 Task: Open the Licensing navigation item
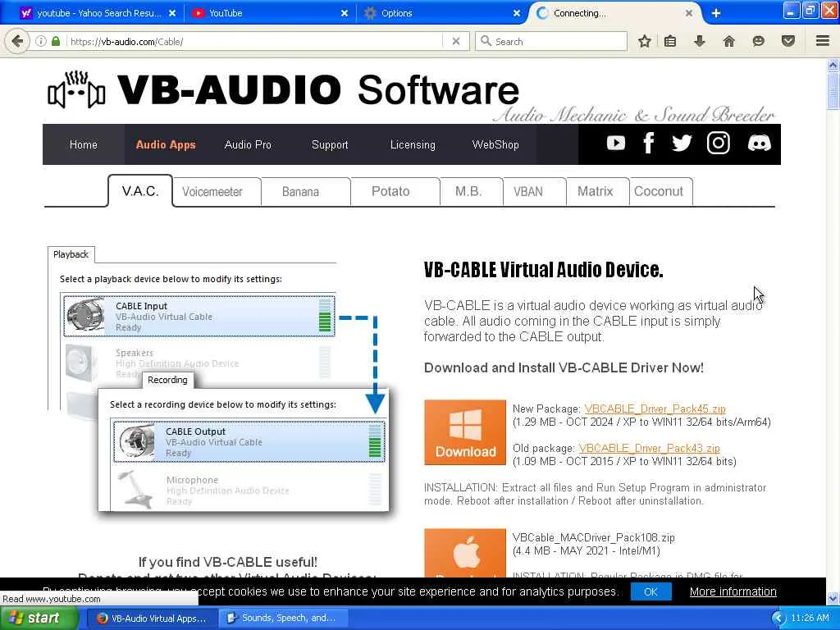pyautogui.click(x=413, y=144)
